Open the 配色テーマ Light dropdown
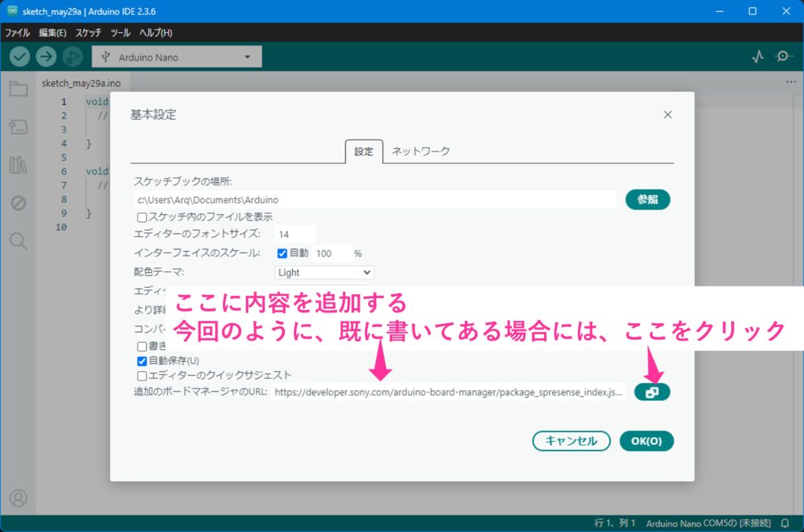The image size is (804, 532). [324, 272]
